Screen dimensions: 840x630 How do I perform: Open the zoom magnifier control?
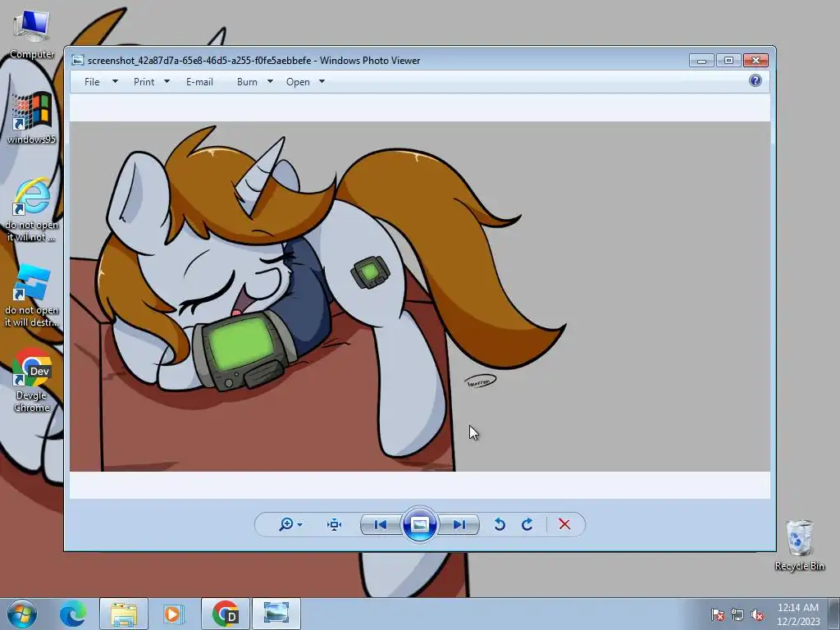pos(286,524)
